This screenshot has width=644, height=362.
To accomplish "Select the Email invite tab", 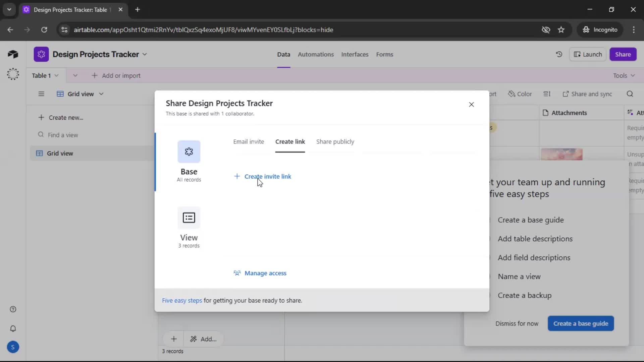I will point(249,142).
